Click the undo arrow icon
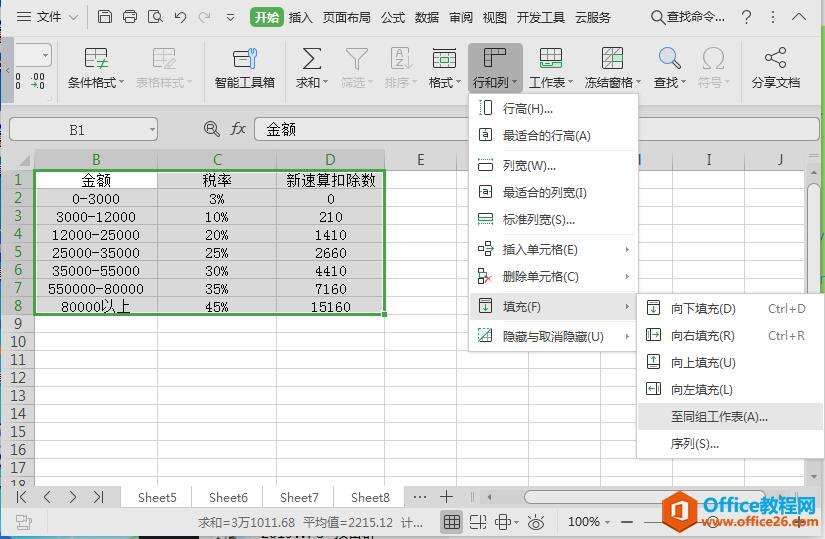Viewport: 825px width, 539px height. pyautogui.click(x=180, y=17)
